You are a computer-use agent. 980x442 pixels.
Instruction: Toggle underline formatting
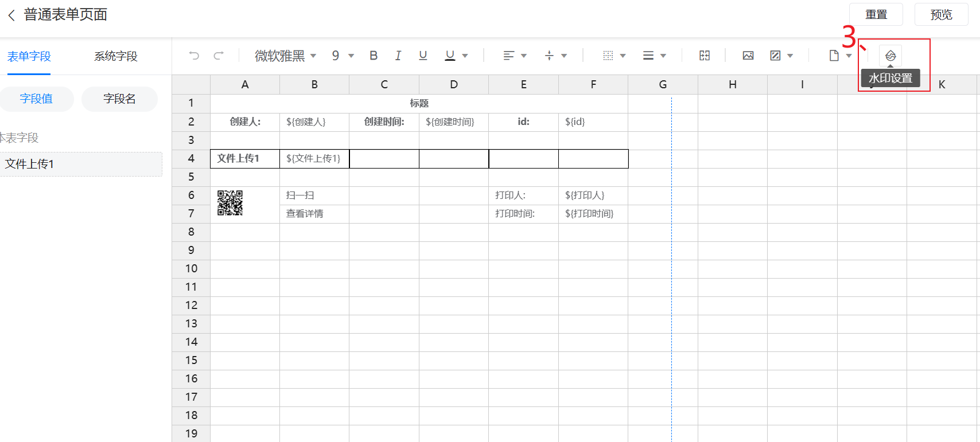pos(423,56)
